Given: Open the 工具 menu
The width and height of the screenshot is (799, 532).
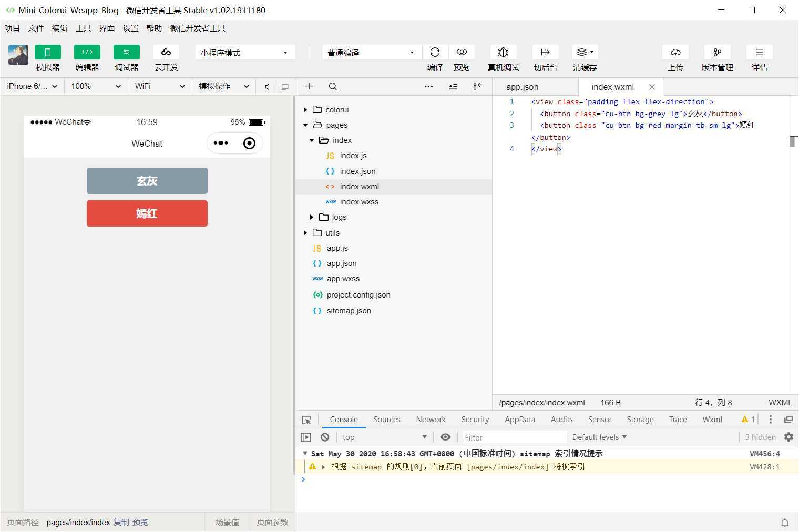Looking at the screenshot, I should (83, 28).
